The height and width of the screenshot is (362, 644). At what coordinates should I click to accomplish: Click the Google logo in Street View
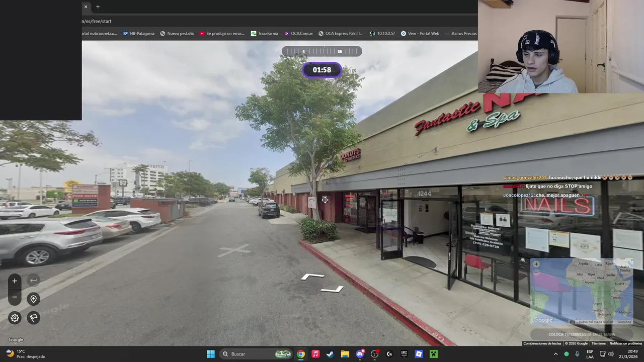tap(16, 340)
